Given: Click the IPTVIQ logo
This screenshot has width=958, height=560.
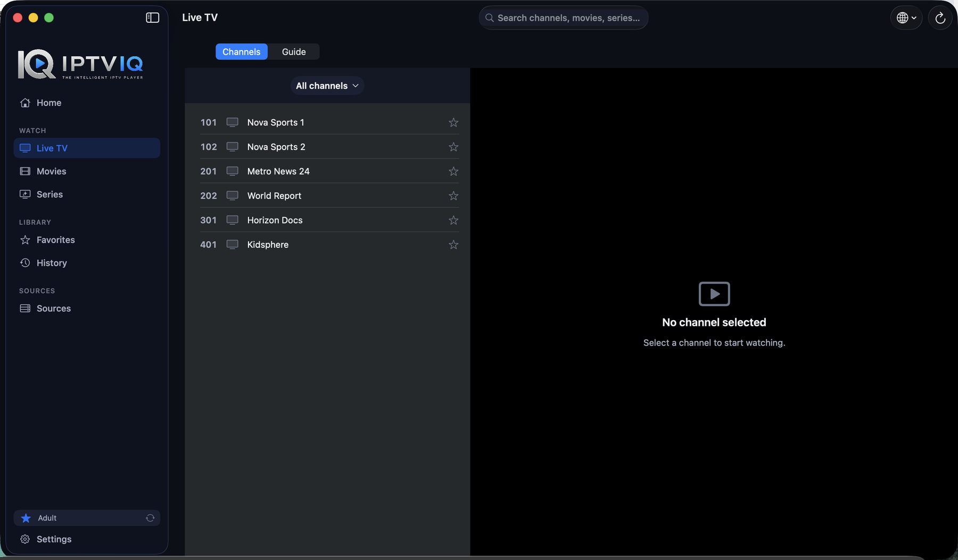Looking at the screenshot, I should 80,64.
